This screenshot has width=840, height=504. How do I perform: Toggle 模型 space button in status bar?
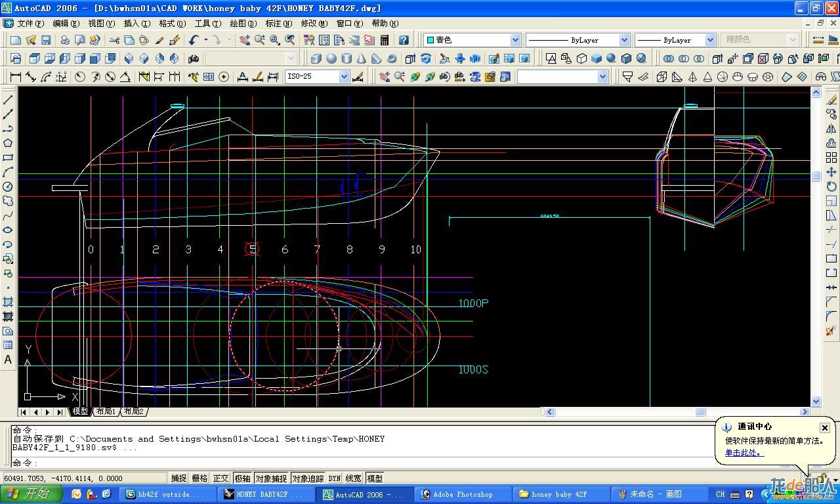tap(375, 478)
